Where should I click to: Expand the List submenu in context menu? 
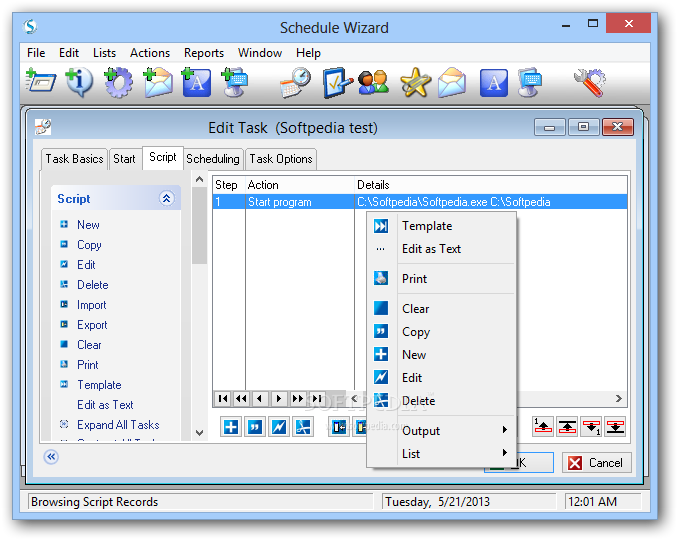coord(441,454)
